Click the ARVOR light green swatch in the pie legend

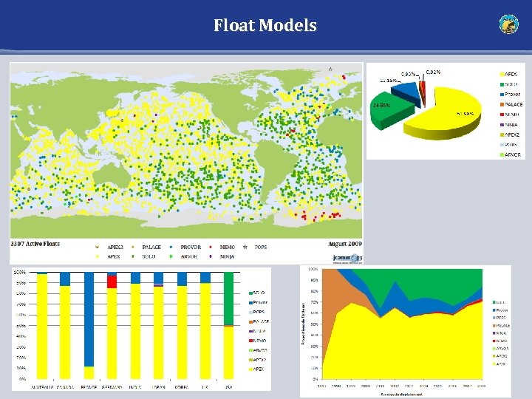(x=502, y=154)
